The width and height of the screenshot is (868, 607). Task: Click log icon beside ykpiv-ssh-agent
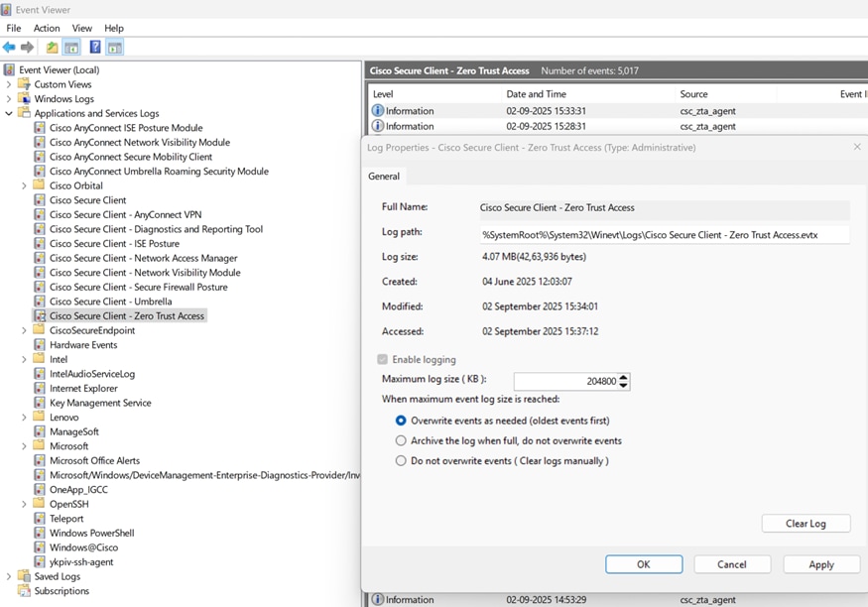(40, 561)
